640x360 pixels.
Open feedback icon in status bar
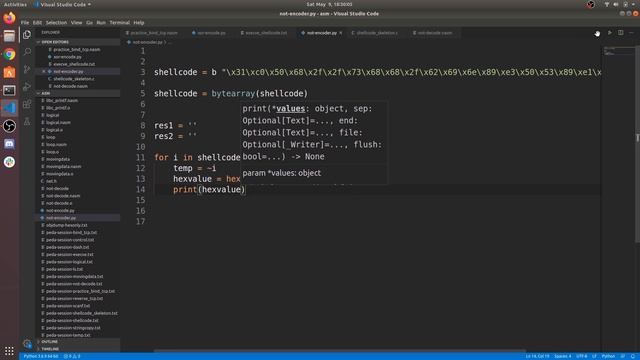point(622,356)
